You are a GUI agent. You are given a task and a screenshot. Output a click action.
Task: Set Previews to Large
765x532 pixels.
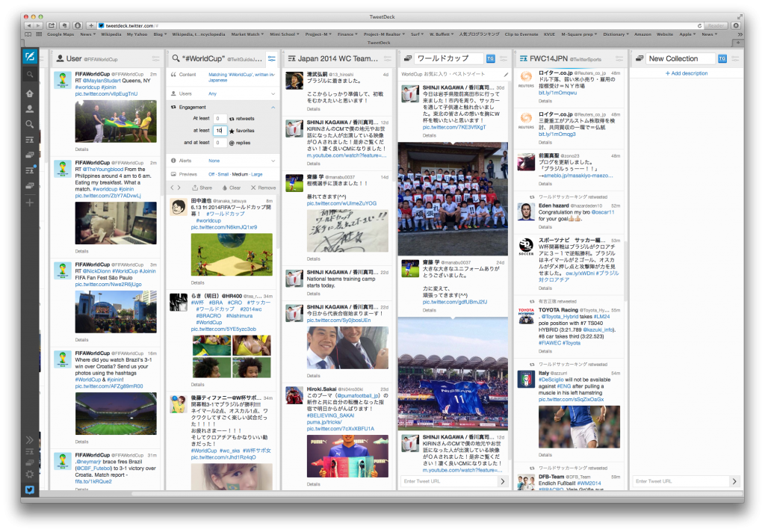257,174
